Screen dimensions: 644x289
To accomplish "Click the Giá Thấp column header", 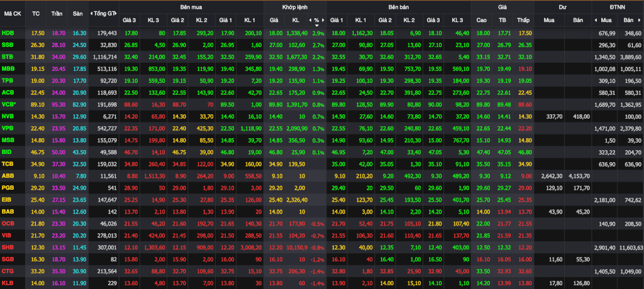I will point(523,20).
